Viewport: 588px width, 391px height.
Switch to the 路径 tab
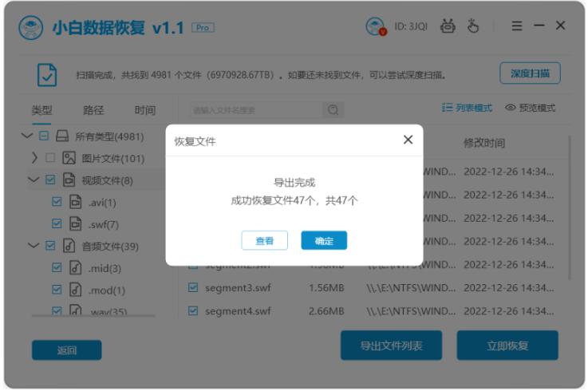[x=93, y=110]
